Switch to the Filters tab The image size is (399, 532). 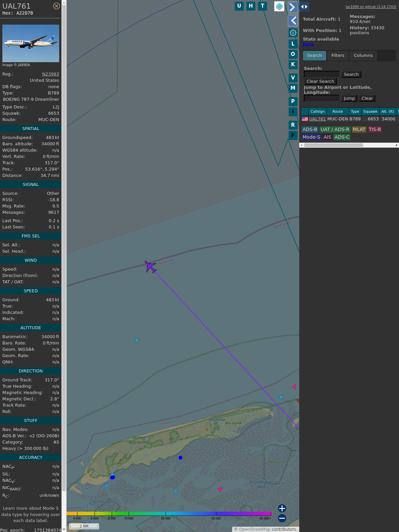pyautogui.click(x=338, y=56)
